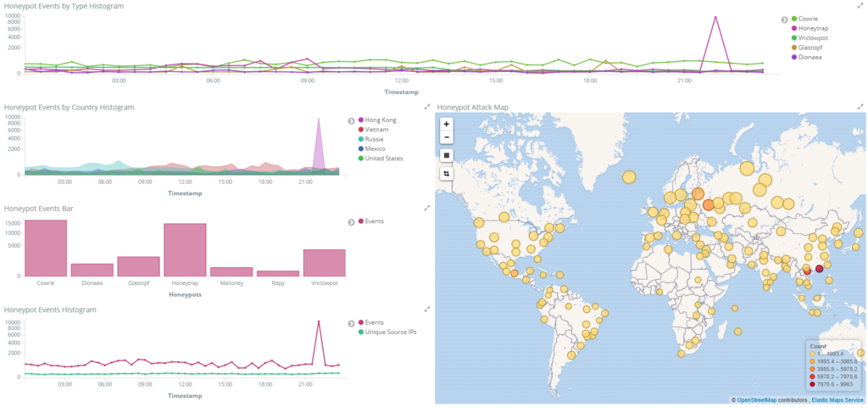
Task: Click the Honeytrap spike peak in Type Histogram
Action: click(715, 17)
